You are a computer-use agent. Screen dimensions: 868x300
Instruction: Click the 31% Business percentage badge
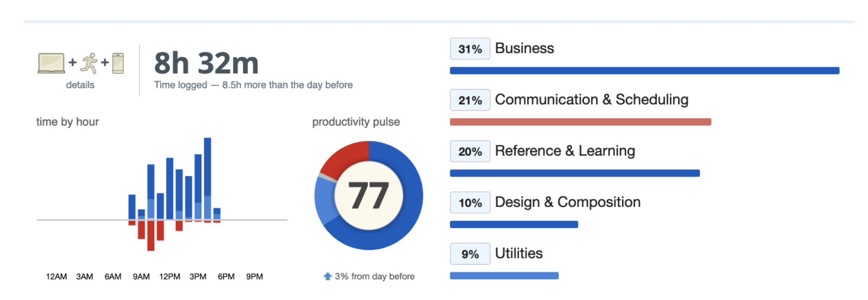point(470,49)
